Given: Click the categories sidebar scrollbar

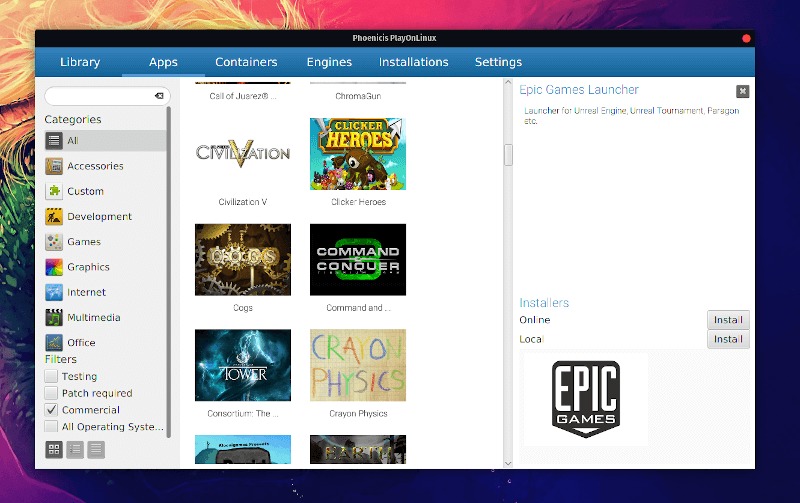Looking at the screenshot, I should [168, 272].
